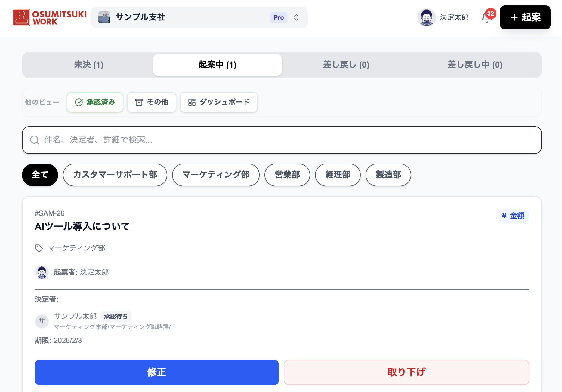The height and width of the screenshot is (392, 562).
Task: Click the search magnifier icon
Action: (x=35, y=140)
